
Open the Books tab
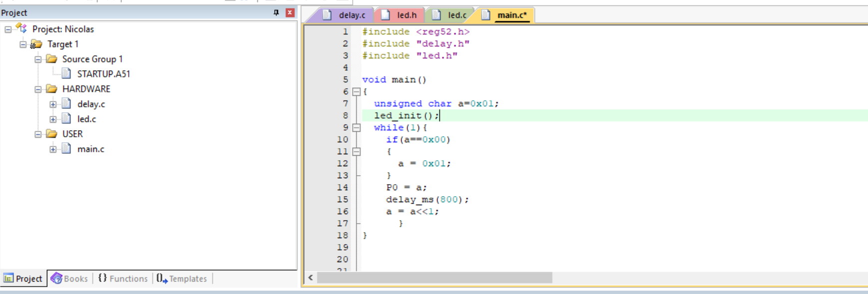(69, 279)
